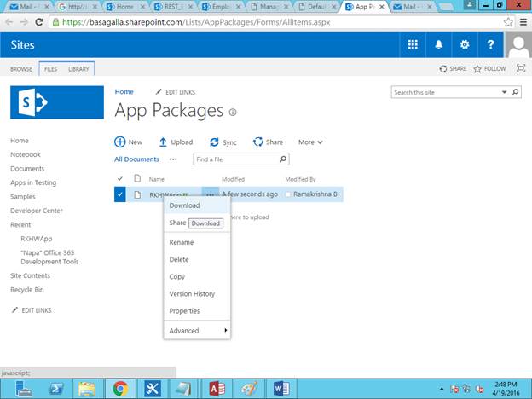The height and width of the screenshot is (399, 532).
Task: Click the Find a file magnifier icon
Action: (283, 159)
